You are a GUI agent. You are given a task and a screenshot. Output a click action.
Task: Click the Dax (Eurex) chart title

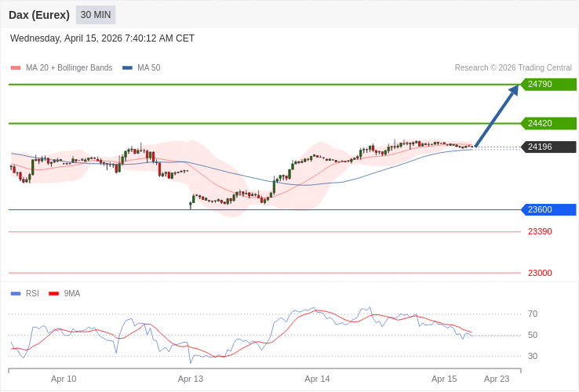39,15
